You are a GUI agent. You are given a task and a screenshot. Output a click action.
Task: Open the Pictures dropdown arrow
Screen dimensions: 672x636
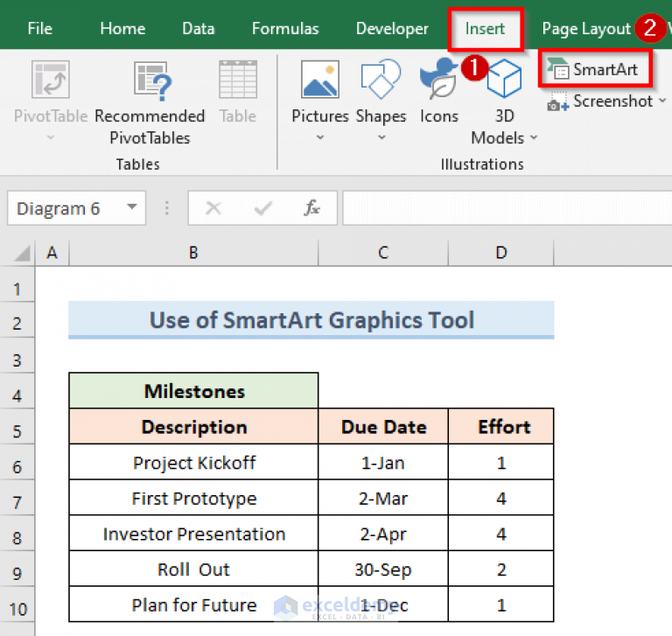(319, 137)
